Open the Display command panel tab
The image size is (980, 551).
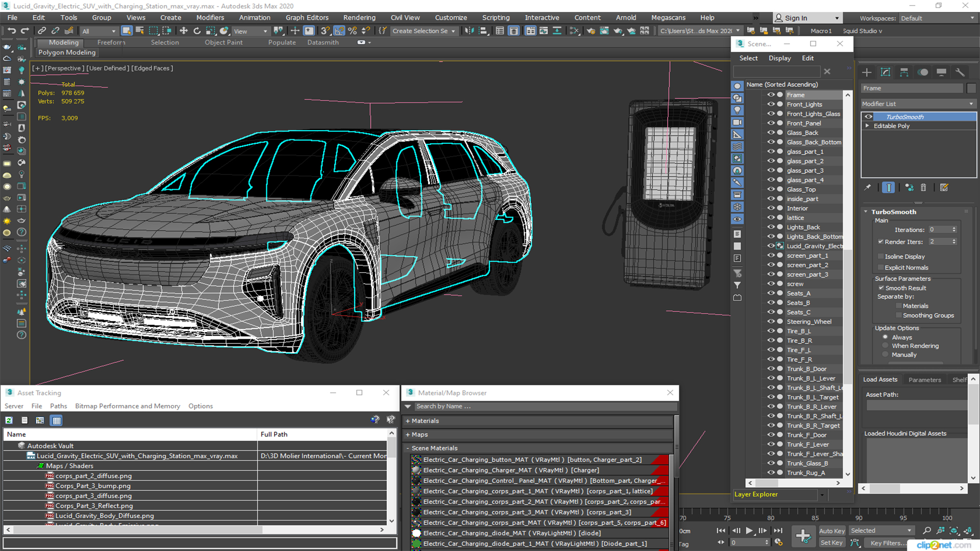[942, 72]
